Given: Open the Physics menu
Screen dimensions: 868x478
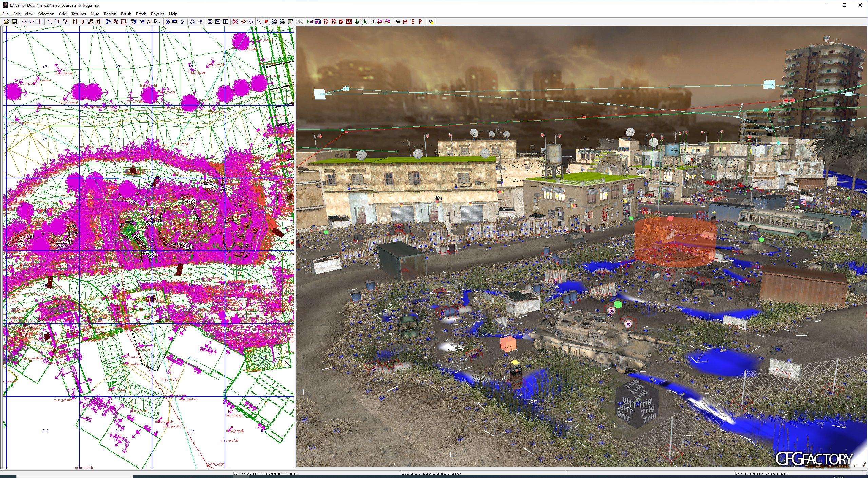Looking at the screenshot, I should click(x=157, y=14).
